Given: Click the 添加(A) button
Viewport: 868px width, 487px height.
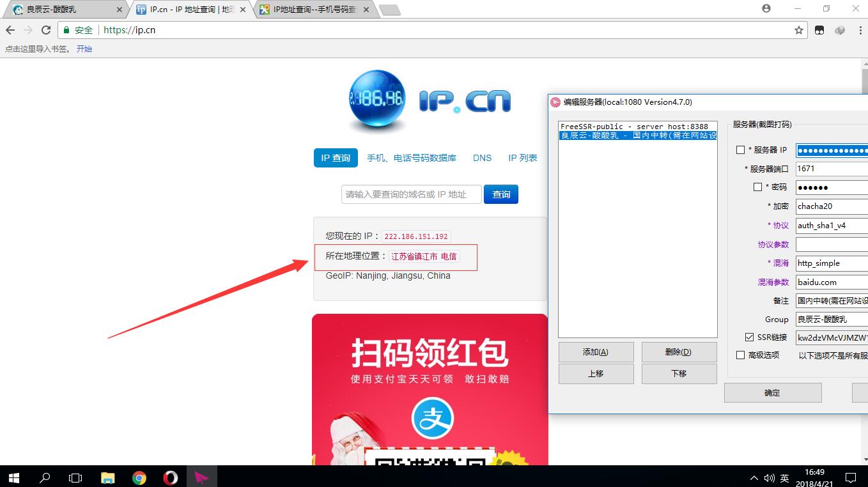Looking at the screenshot, I should (x=596, y=352).
